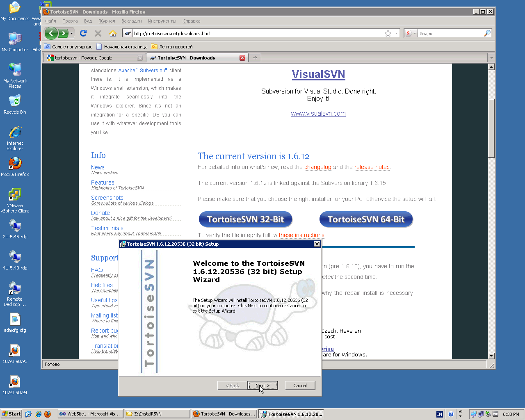525x420 pixels.
Task: Select the admcfg.cfg file icon
Action: [15, 322]
